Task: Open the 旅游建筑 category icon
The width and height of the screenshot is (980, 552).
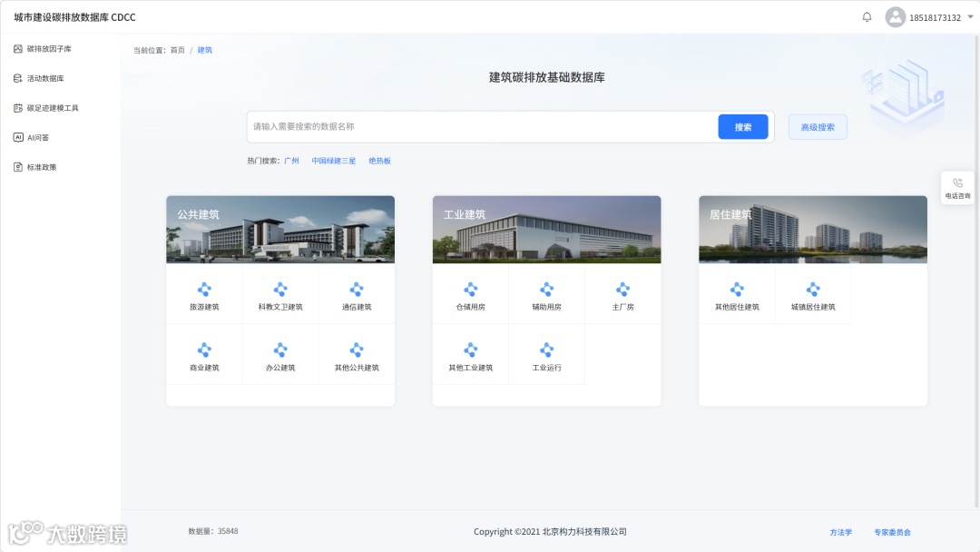Action: point(204,290)
